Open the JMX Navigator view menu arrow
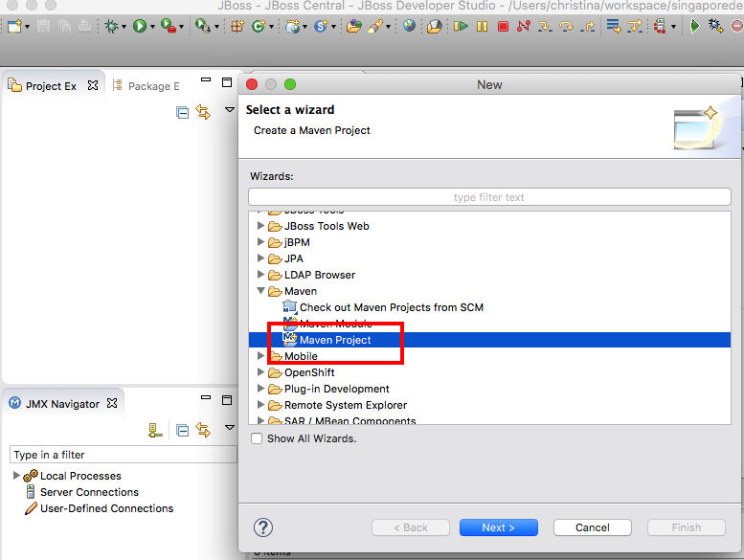Screen dimensions: 744x560 pyautogui.click(x=230, y=428)
